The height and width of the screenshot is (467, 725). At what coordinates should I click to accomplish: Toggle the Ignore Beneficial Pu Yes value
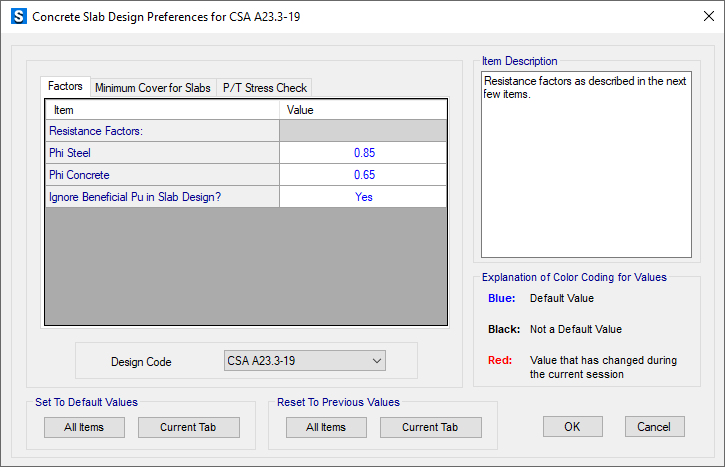(363, 197)
